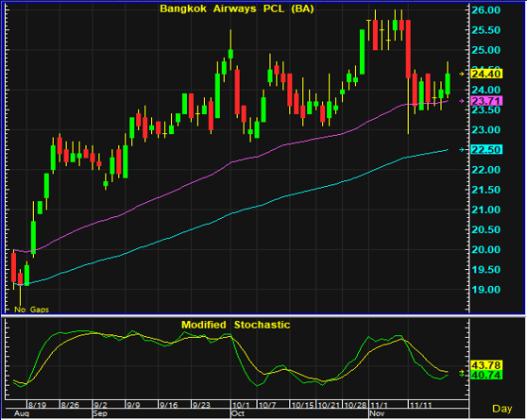527x420 pixels.
Task: Click the magenta 23.71 moving average label
Action: pyautogui.click(x=486, y=101)
